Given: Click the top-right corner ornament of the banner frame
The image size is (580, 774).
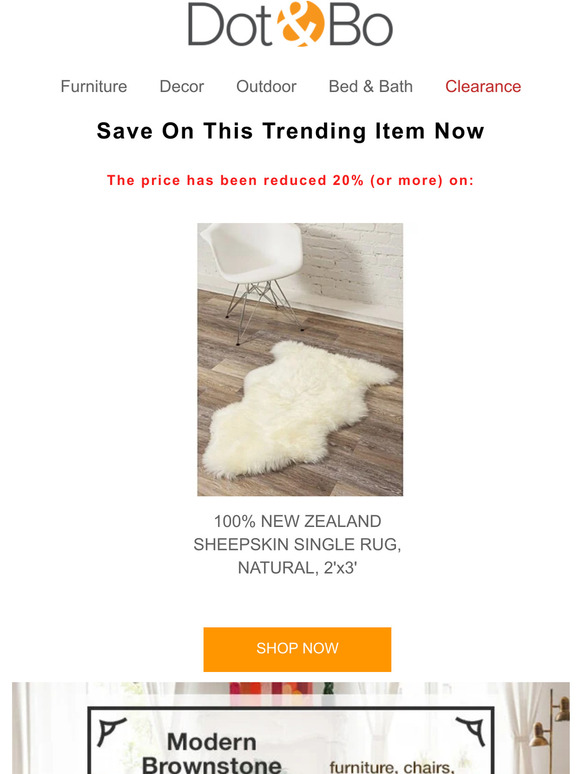Looking at the screenshot, I should (x=471, y=731).
